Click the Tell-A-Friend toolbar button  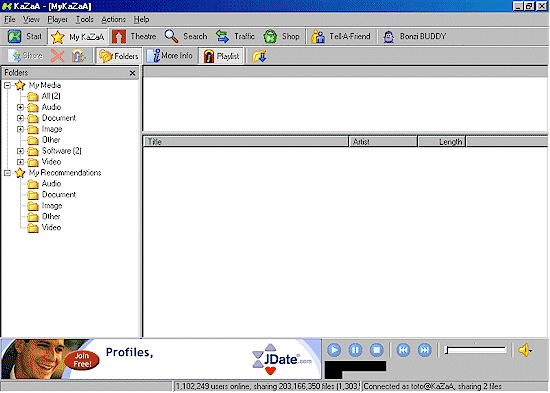pyautogui.click(x=341, y=36)
